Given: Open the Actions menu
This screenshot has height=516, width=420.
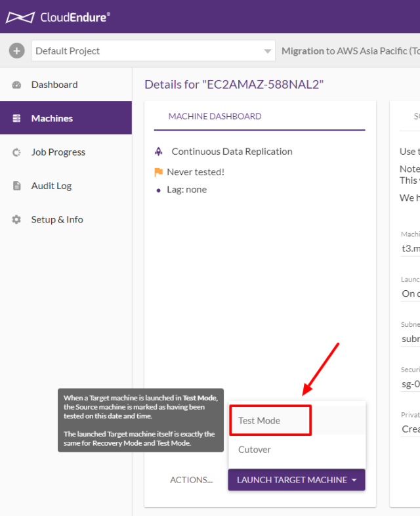Looking at the screenshot, I should pos(191,480).
